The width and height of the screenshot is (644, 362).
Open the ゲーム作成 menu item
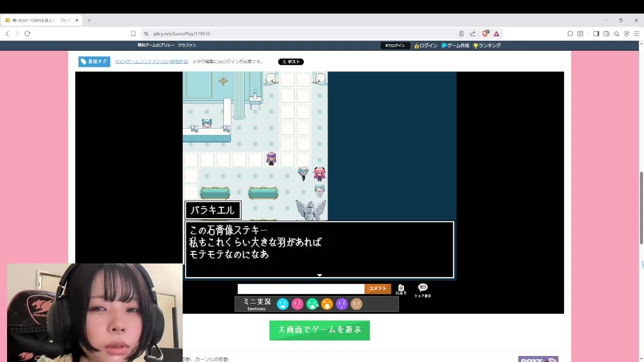click(x=455, y=45)
